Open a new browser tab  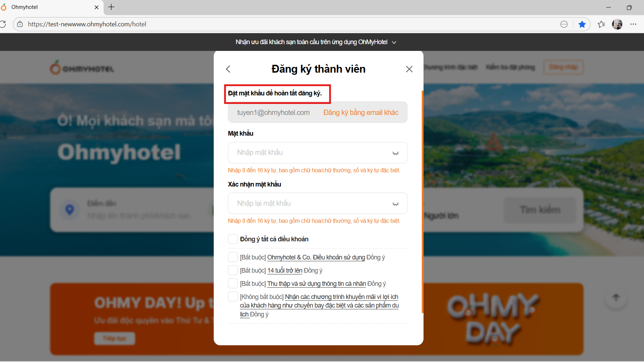pos(111,7)
